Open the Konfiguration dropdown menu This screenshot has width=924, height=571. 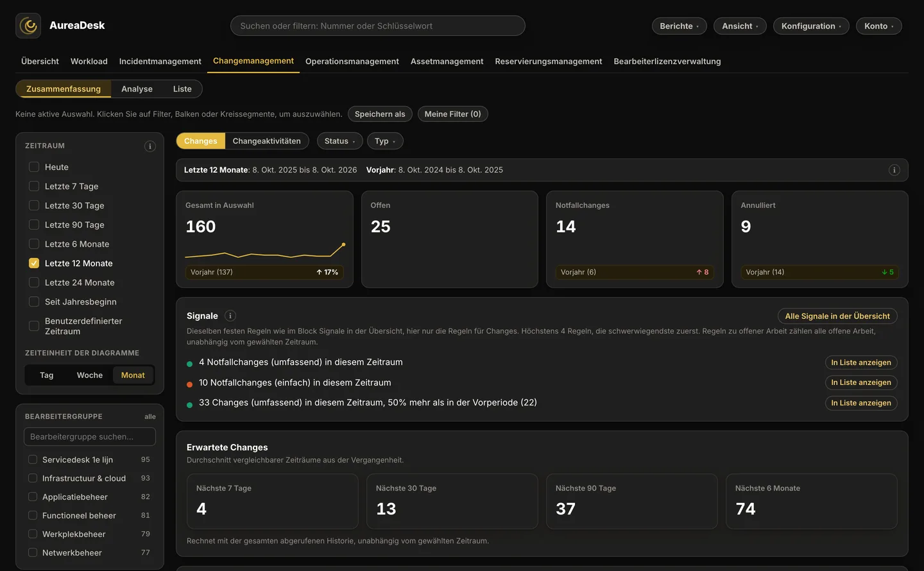point(811,26)
